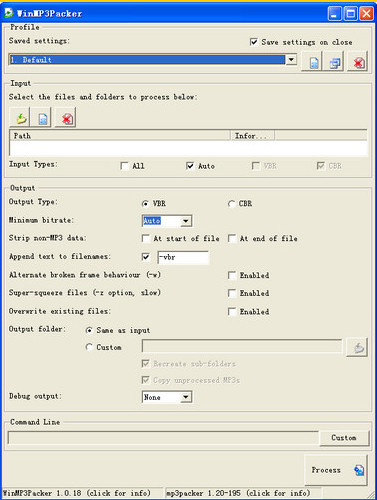Click the duplicate profile icon
Viewport: 377px width, 500px height.
334,61
